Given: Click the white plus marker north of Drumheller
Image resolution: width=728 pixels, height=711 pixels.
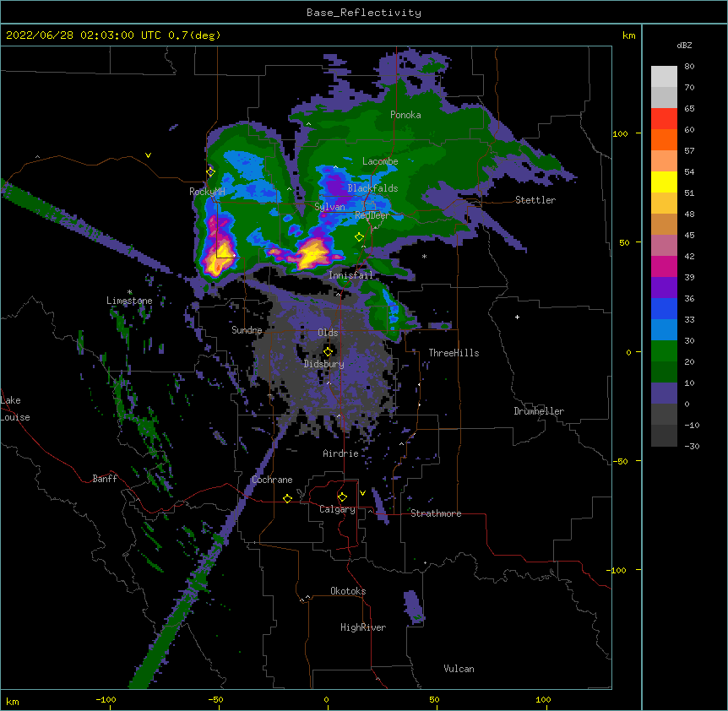Looking at the screenshot, I should click(x=517, y=317).
